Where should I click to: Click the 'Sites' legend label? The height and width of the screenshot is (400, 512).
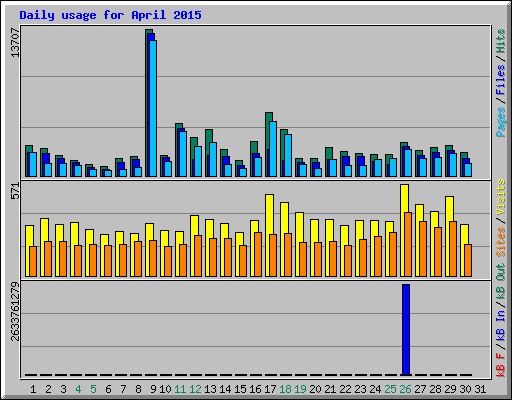click(x=500, y=242)
